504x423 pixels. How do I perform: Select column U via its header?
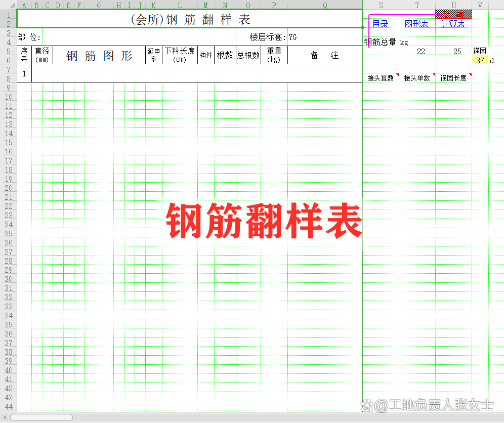[x=453, y=5]
